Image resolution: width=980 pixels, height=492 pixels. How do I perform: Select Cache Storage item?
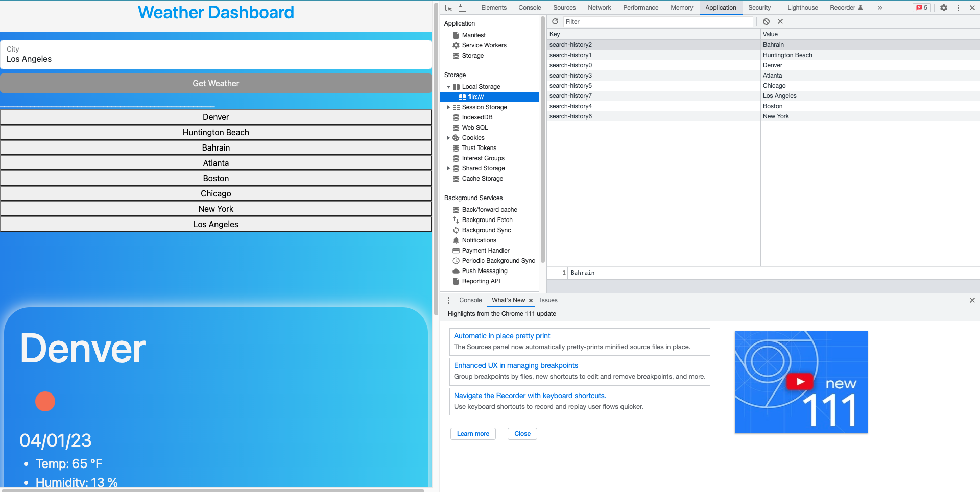482,179
